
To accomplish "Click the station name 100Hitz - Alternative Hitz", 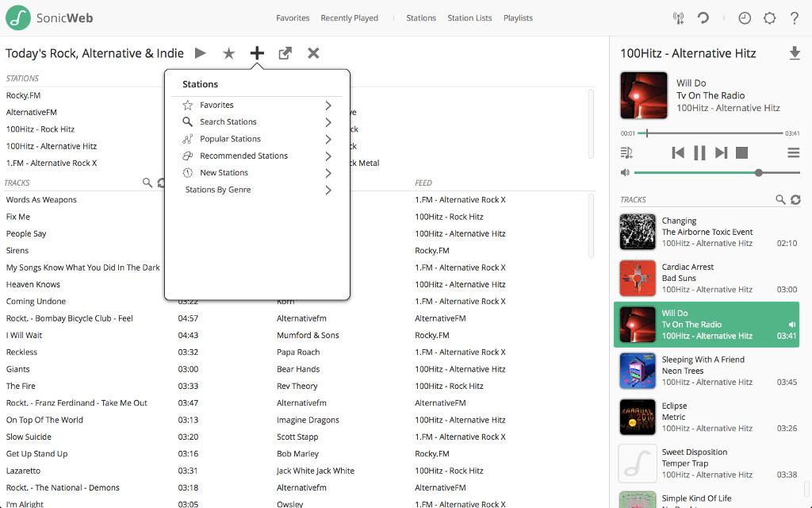I will (53, 145).
